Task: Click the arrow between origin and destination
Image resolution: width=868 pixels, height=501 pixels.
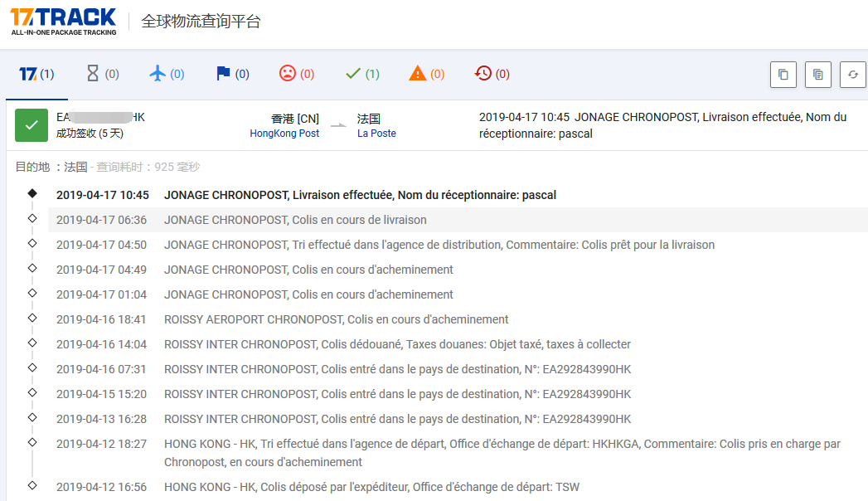Action: (338, 126)
